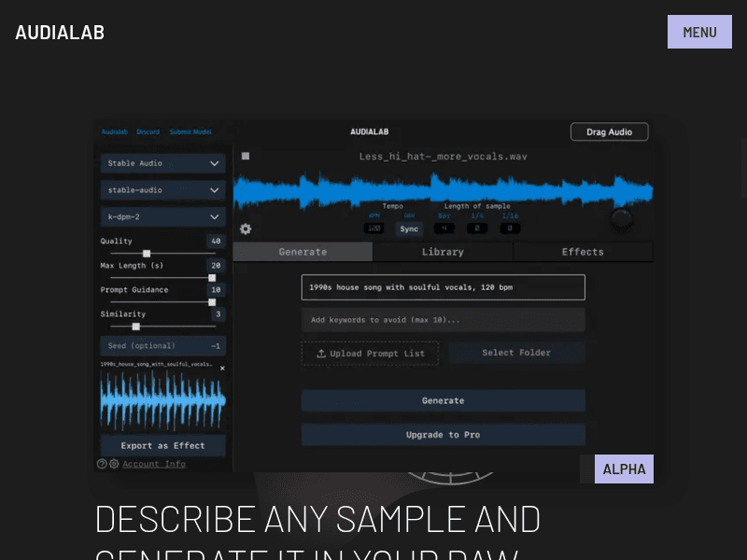This screenshot has height=560, width=747.
Task: Click the AUDIALAB site logo
Action: click(60, 33)
